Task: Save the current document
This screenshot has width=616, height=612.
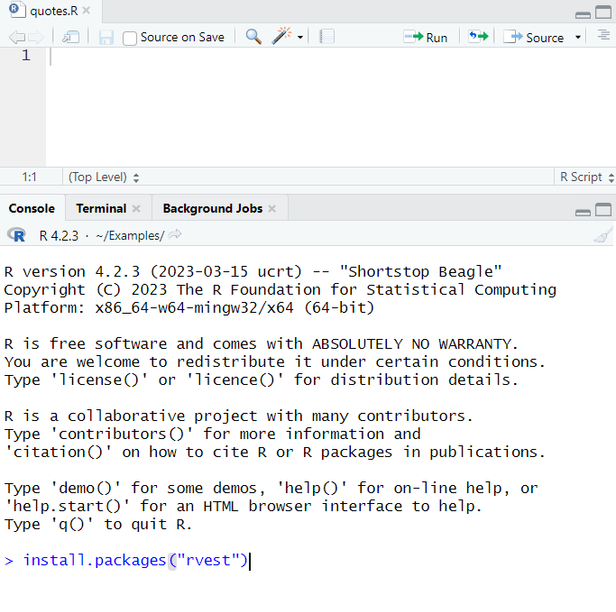Action: [x=106, y=38]
